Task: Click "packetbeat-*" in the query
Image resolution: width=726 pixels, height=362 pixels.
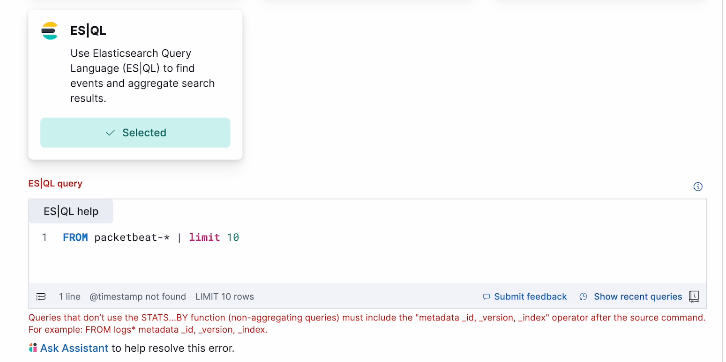Action: click(132, 238)
